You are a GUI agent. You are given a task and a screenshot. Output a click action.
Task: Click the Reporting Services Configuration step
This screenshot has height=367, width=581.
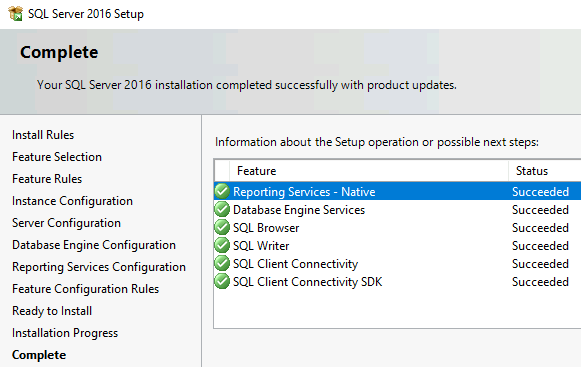99,267
